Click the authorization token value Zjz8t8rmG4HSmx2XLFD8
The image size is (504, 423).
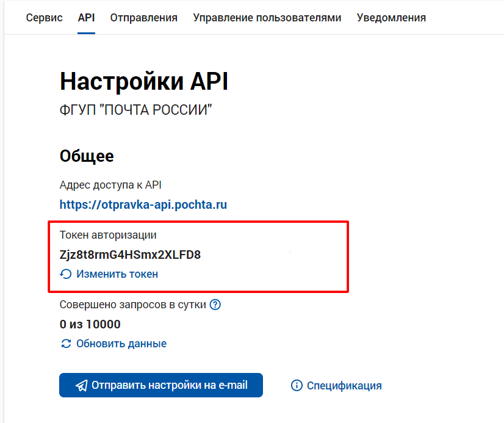pyautogui.click(x=130, y=255)
